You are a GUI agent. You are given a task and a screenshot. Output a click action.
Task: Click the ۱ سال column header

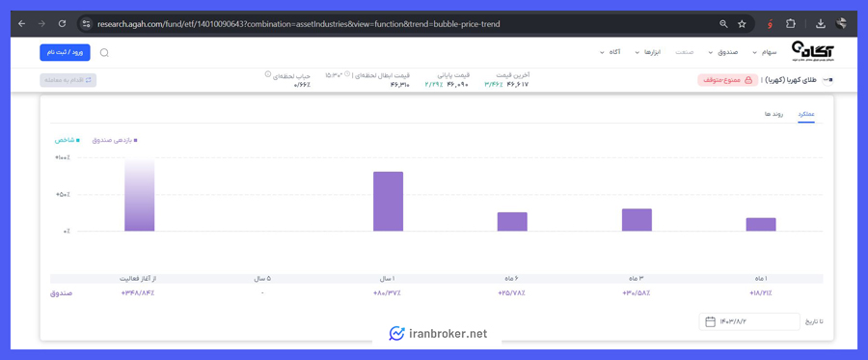tap(388, 279)
